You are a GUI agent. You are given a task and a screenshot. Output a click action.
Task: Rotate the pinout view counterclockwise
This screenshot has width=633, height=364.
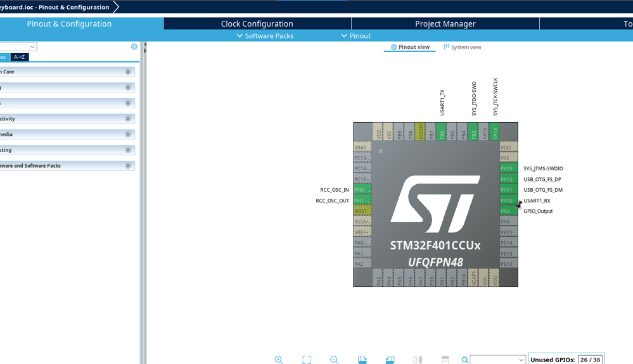click(390, 360)
